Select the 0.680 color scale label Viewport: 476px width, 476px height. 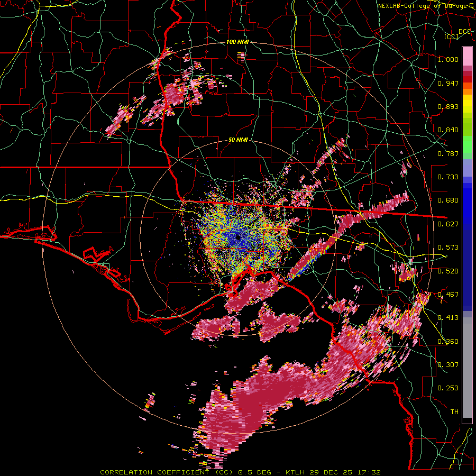click(448, 200)
